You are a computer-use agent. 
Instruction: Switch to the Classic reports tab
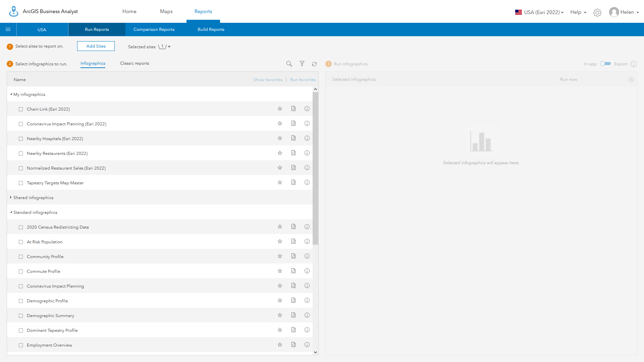click(134, 63)
